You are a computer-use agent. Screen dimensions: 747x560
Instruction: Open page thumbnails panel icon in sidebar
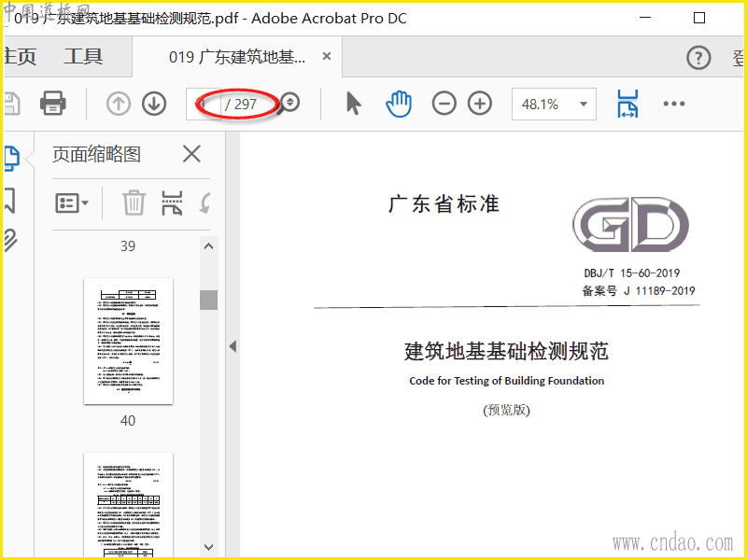click(x=11, y=158)
